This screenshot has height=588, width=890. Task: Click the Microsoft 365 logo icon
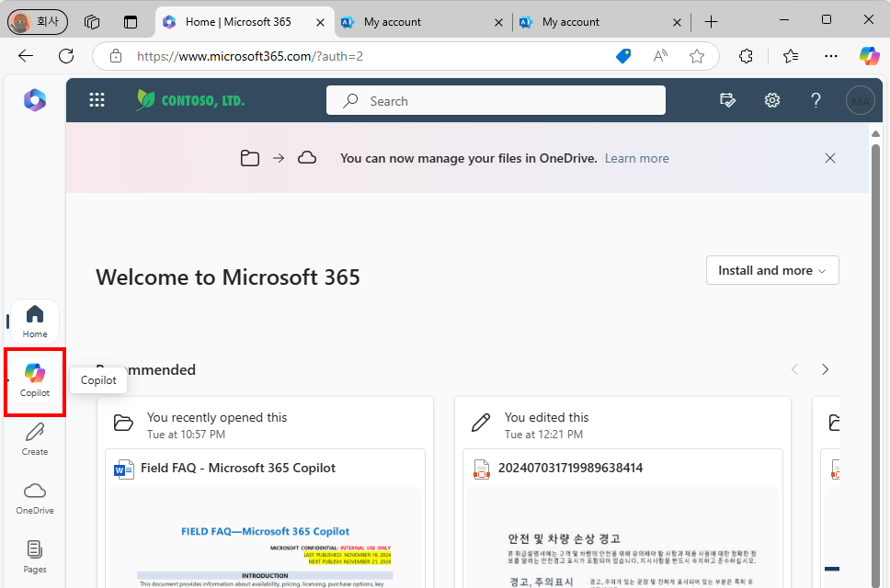(35, 100)
